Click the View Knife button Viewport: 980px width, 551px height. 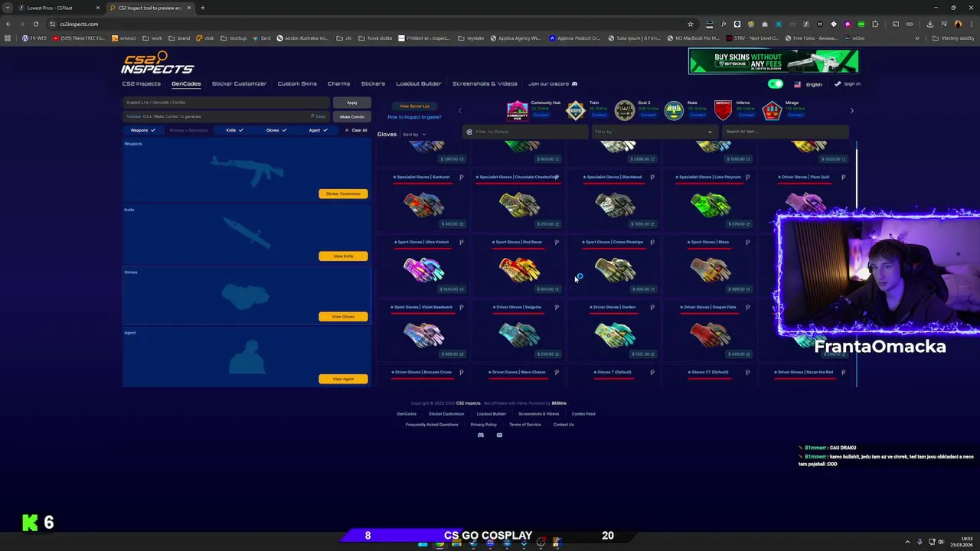343,256
